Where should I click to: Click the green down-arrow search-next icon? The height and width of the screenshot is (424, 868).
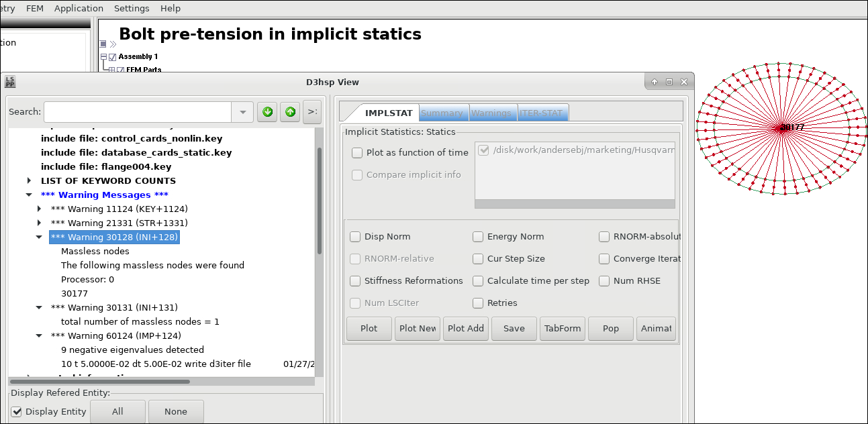(x=267, y=111)
